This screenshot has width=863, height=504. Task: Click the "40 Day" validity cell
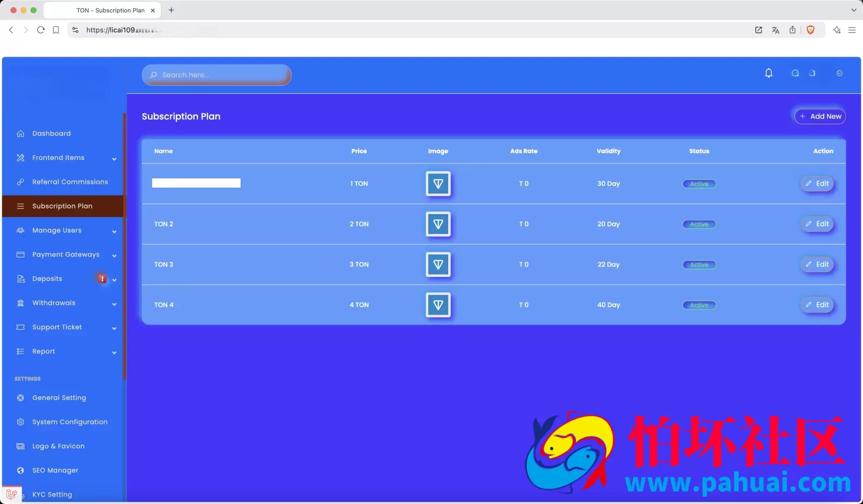point(608,305)
